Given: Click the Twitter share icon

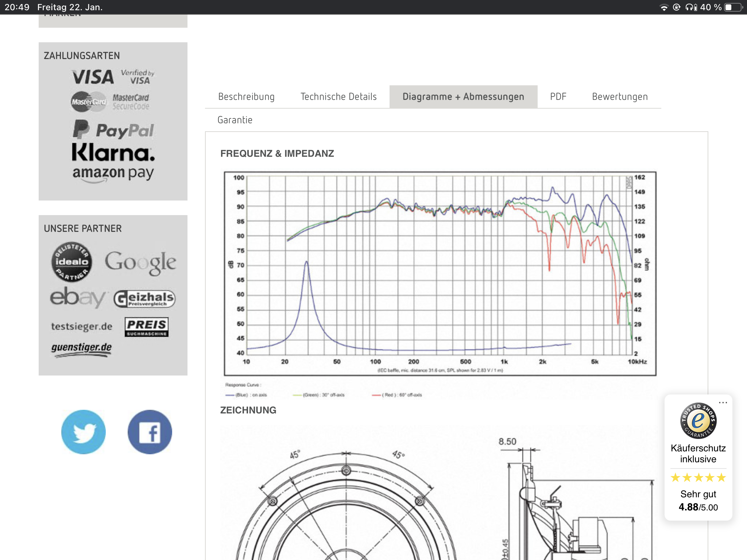Looking at the screenshot, I should pyautogui.click(x=84, y=432).
